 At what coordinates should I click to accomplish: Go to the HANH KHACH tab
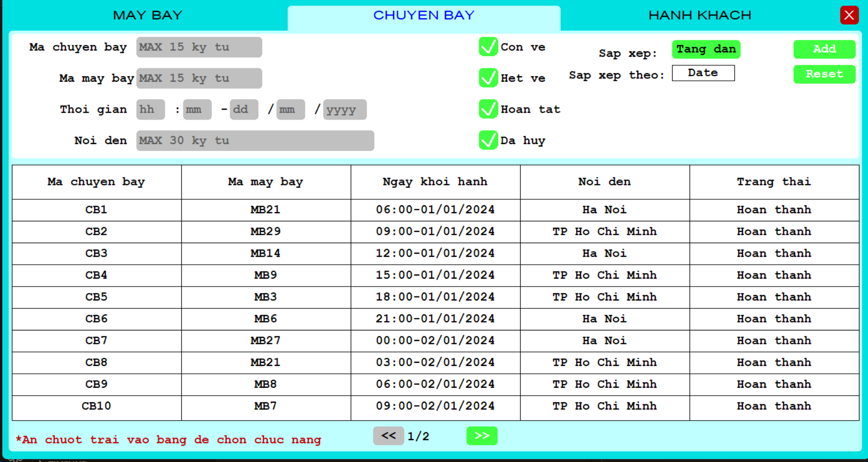(x=700, y=15)
